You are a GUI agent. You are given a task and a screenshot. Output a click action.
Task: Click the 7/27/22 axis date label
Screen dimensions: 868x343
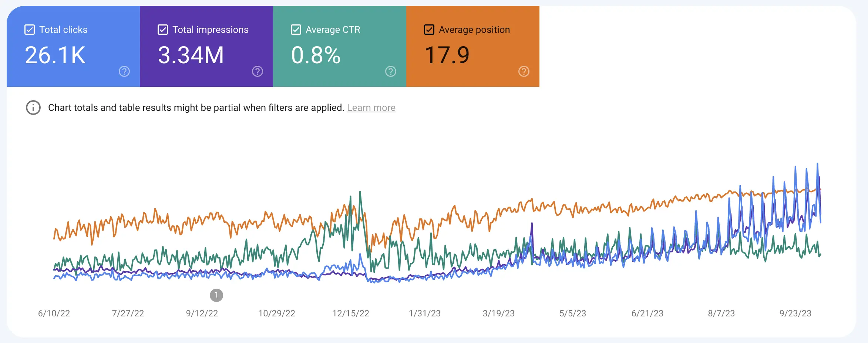coord(128,313)
